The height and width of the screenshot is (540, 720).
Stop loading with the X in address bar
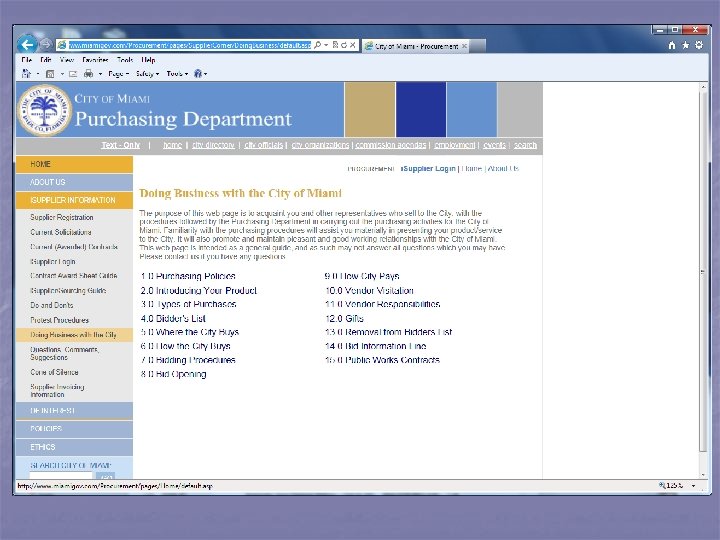[x=353, y=45]
